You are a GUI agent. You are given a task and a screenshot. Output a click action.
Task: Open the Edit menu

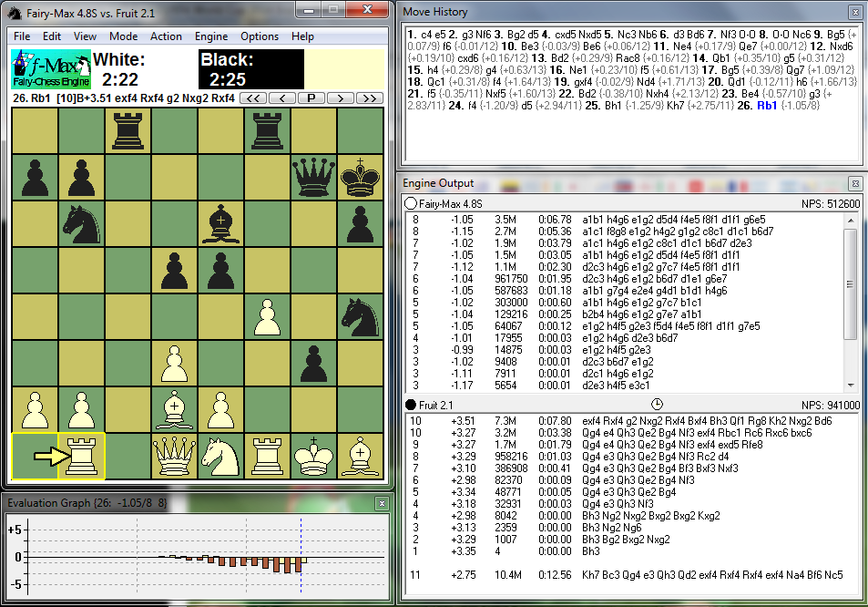pos(52,36)
